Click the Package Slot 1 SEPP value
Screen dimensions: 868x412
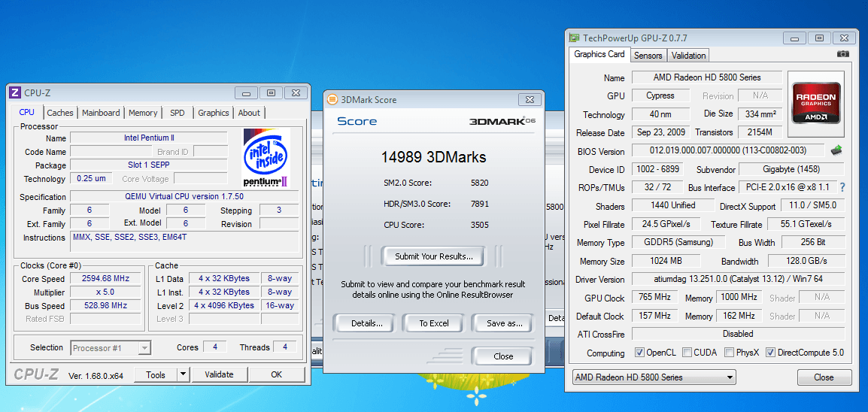click(149, 165)
